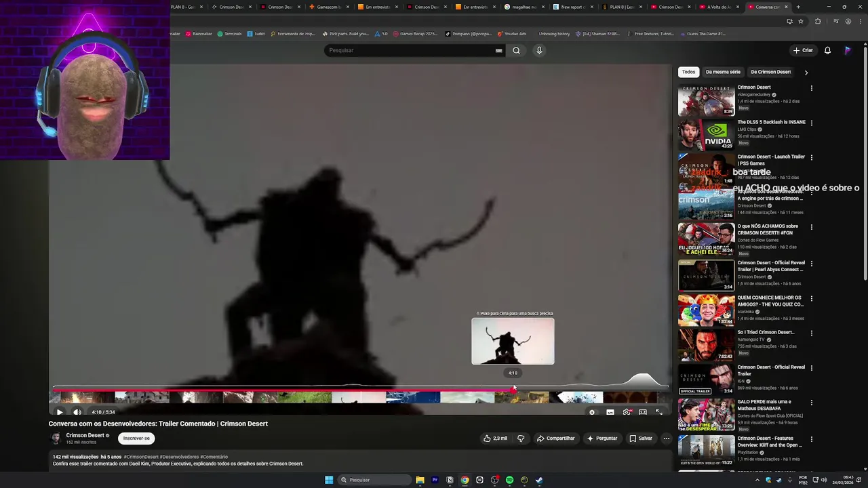Click the red video progress bar
The height and width of the screenshot is (488, 868).
click(283, 389)
